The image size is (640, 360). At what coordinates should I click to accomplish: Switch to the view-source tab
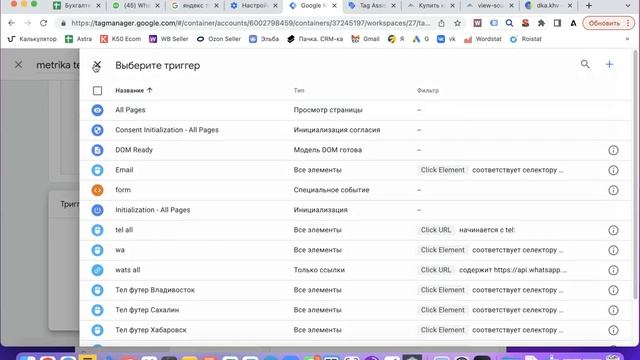(x=490, y=6)
